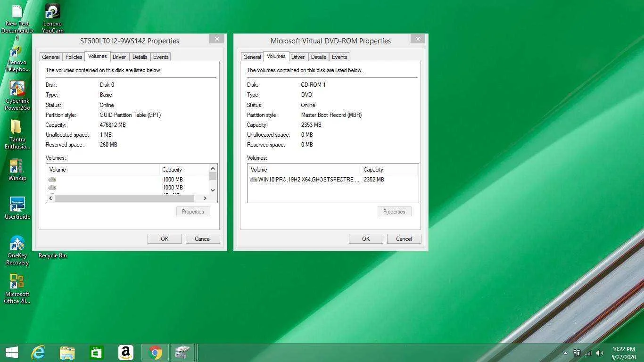The width and height of the screenshot is (644, 362).
Task: Open Events tab in Virtual DVD-ROM Properties
Action: pos(339,57)
